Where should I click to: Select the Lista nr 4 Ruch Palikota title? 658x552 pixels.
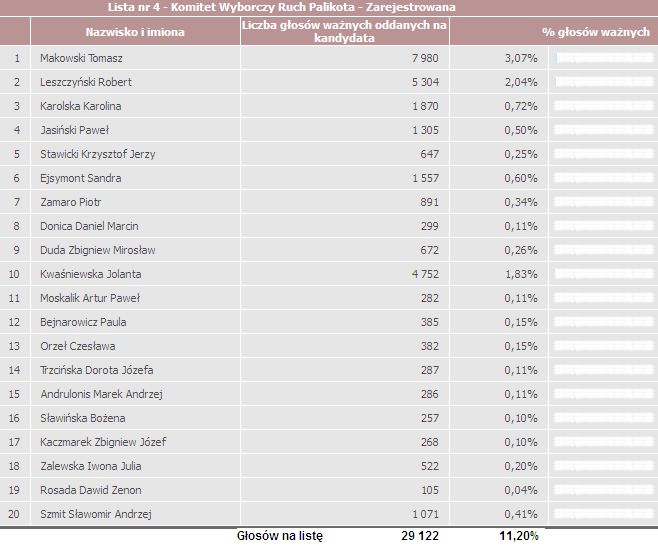(x=282, y=7)
